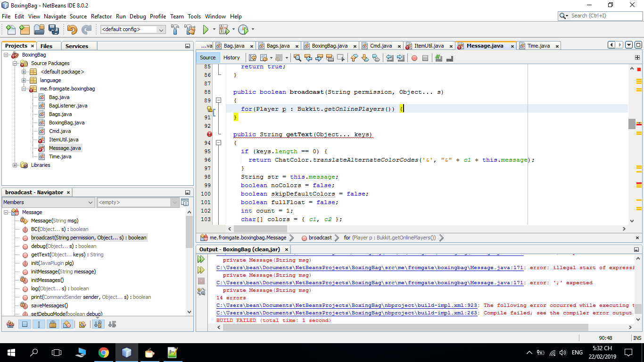The image size is (644, 362).
Task: Toggle Sort by Name in Navigator
Action: [x=98, y=324]
